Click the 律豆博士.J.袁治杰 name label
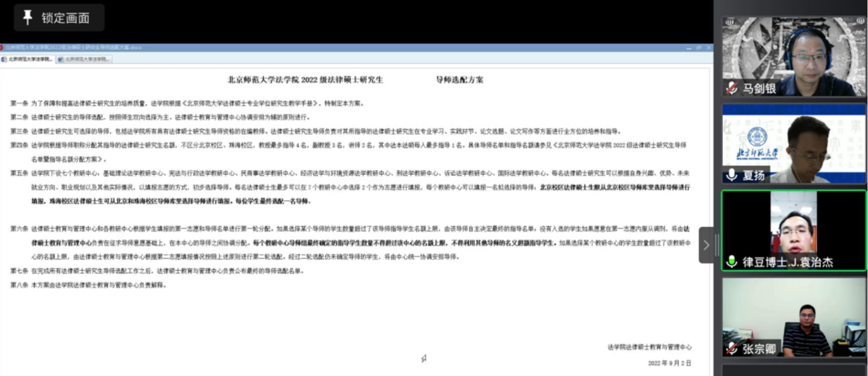The width and height of the screenshot is (868, 376). [x=787, y=262]
